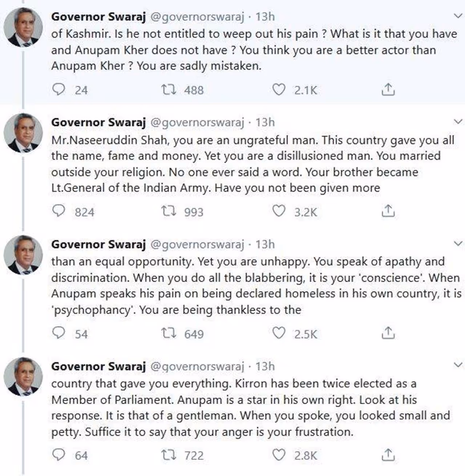The height and width of the screenshot is (476, 465).
Task: Reply to the tweet with 24 replies
Action: [x=58, y=89]
